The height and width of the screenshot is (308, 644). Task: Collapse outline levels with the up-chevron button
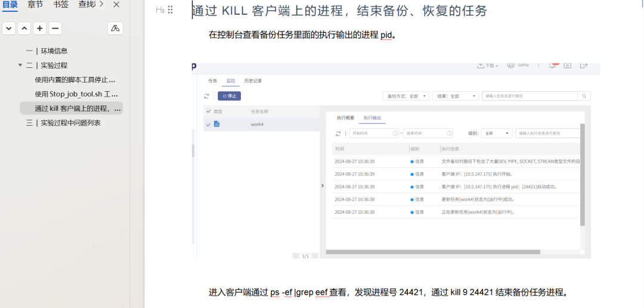click(24, 29)
